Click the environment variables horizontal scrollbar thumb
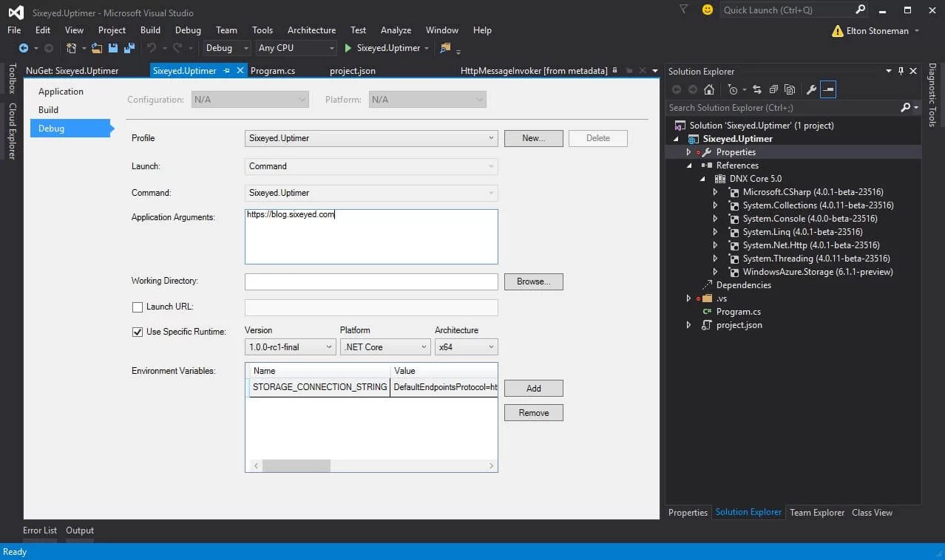 pos(296,465)
